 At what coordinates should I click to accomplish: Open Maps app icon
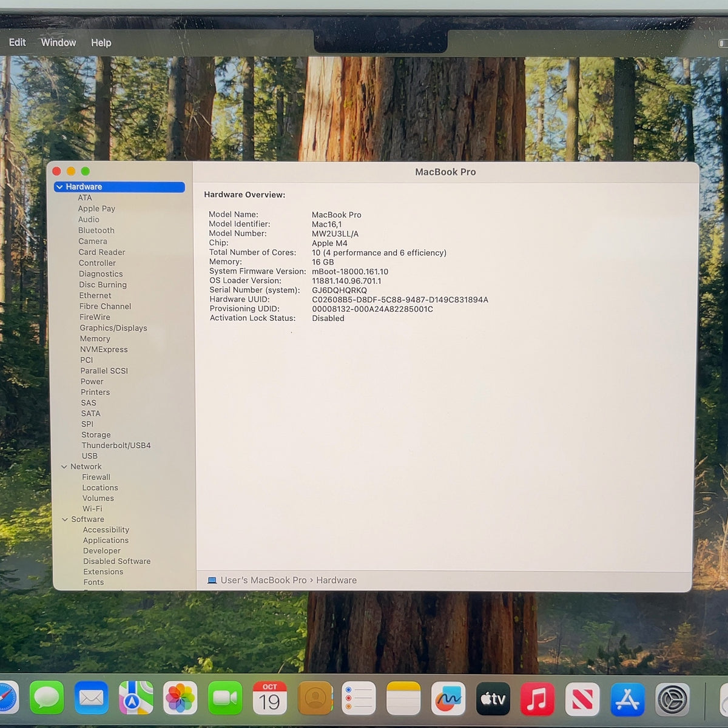click(x=136, y=698)
